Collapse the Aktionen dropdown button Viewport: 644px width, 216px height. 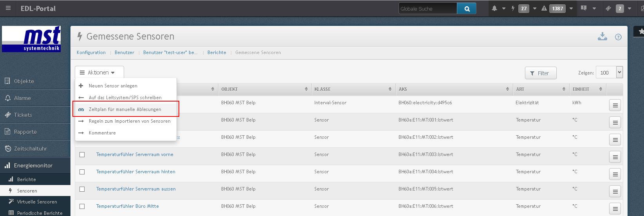click(99, 73)
